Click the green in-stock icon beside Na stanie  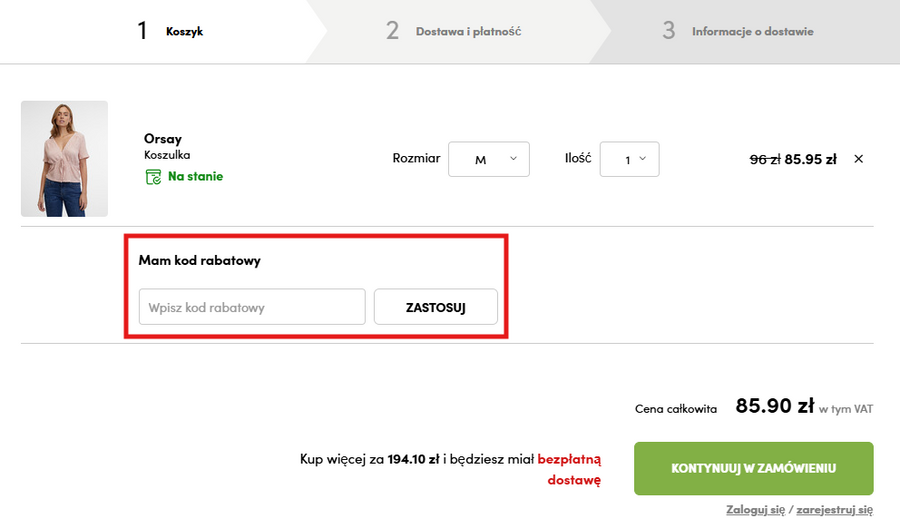pos(153,177)
